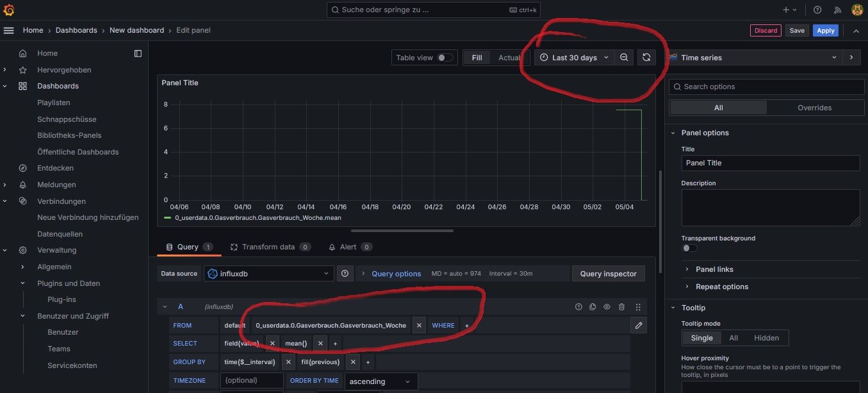The width and height of the screenshot is (868, 393).
Task: Collapse the Panel options section
Action: click(705, 133)
